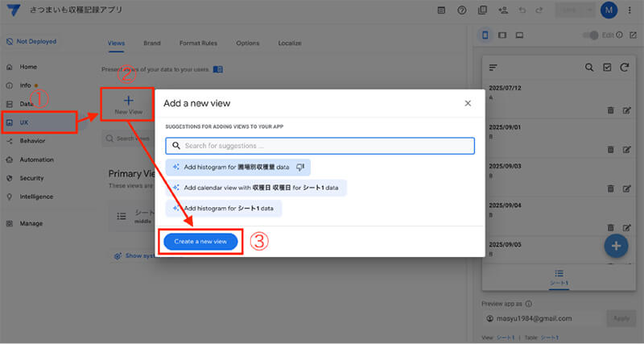Switch to tablet preview mode
644x344 pixels.
[502, 35]
